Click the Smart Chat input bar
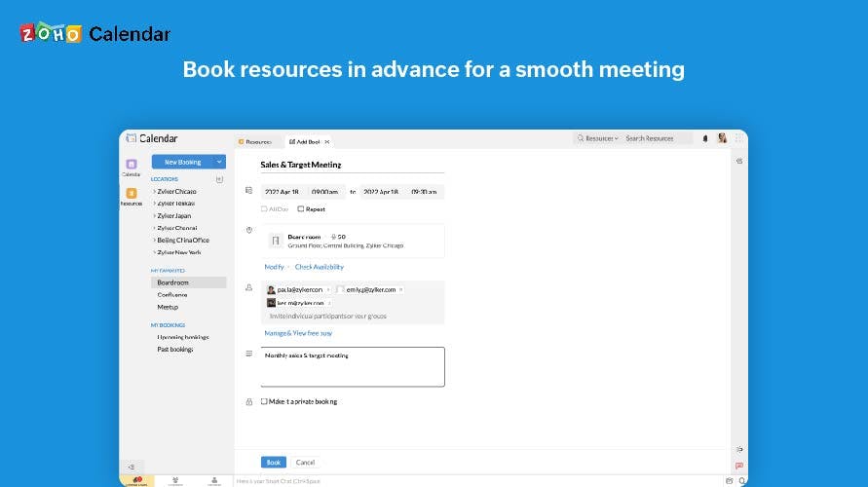868x487 pixels. click(x=479, y=481)
